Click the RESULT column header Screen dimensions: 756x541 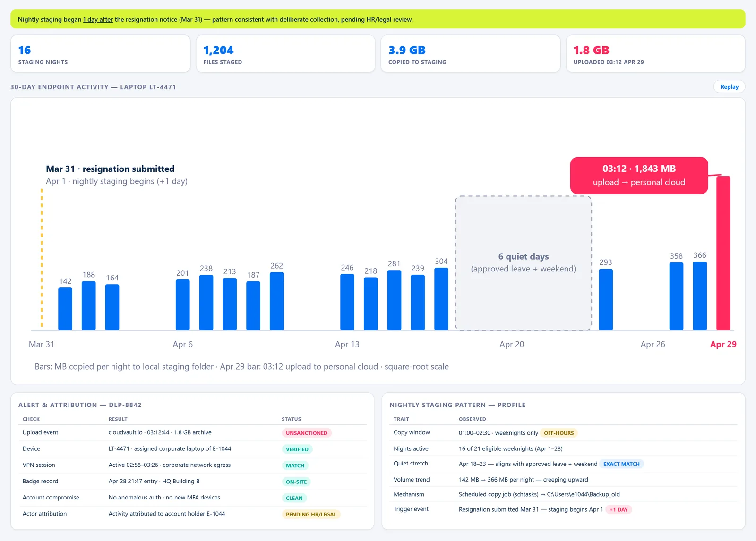pos(118,419)
